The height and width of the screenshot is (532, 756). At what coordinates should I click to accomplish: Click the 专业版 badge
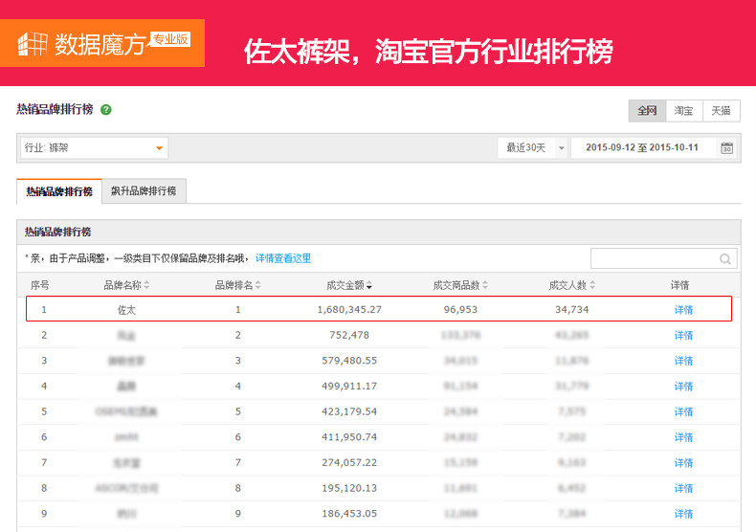click(170, 39)
